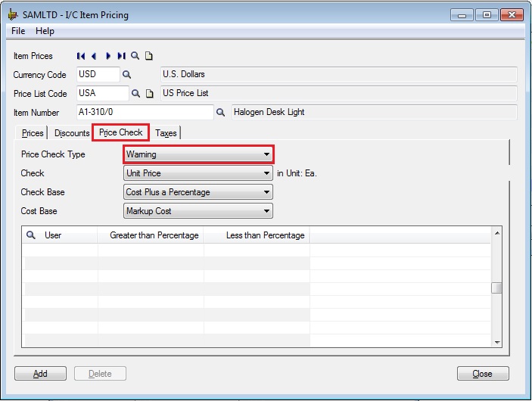Viewport: 532px width, 401px height.
Task: Click Greater than Percentage column header
Action: pos(151,235)
